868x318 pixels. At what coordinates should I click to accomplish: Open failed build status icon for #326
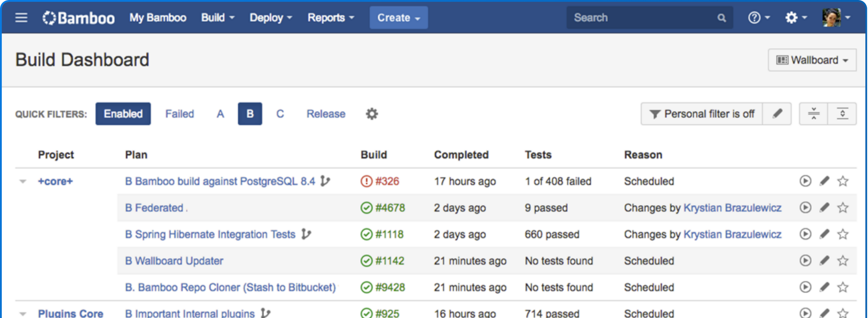(366, 181)
